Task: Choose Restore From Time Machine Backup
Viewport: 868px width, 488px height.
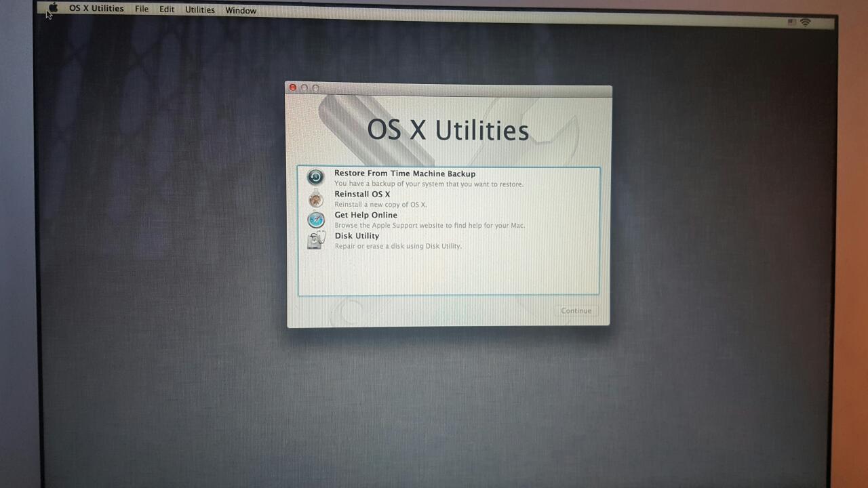Action: [x=405, y=174]
